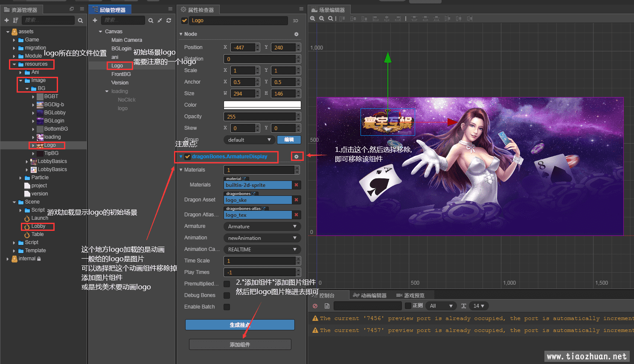Collapse the Canvas node in the hierarchy
Viewport: 634px width, 364px height.
[101, 32]
